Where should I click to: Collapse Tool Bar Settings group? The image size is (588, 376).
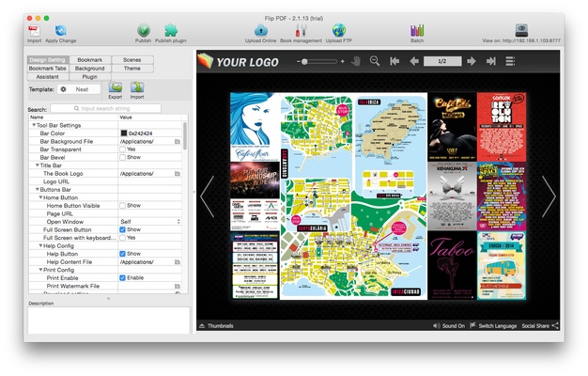coord(34,125)
